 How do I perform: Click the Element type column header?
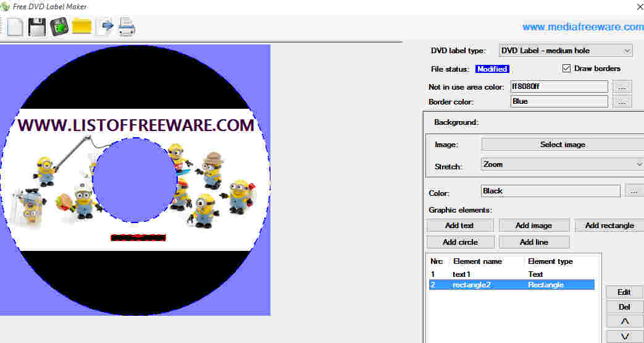pyautogui.click(x=550, y=261)
